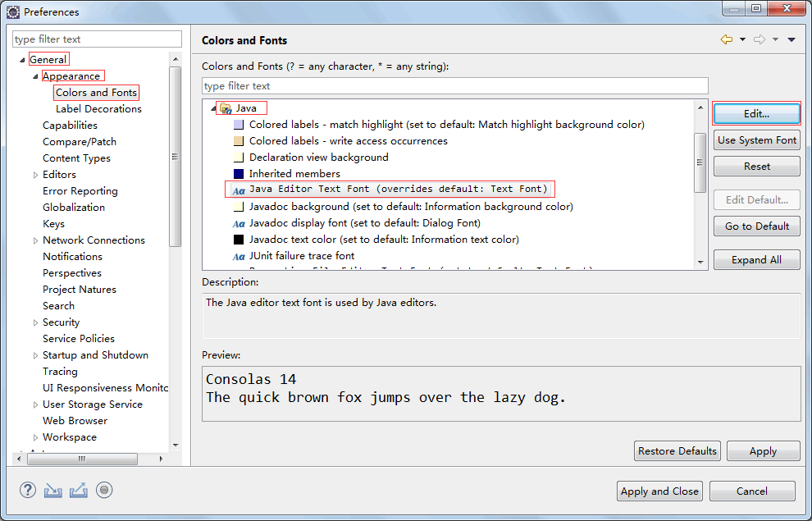The height and width of the screenshot is (521, 812).
Task: Click the Apply and Close button
Action: [x=659, y=491]
